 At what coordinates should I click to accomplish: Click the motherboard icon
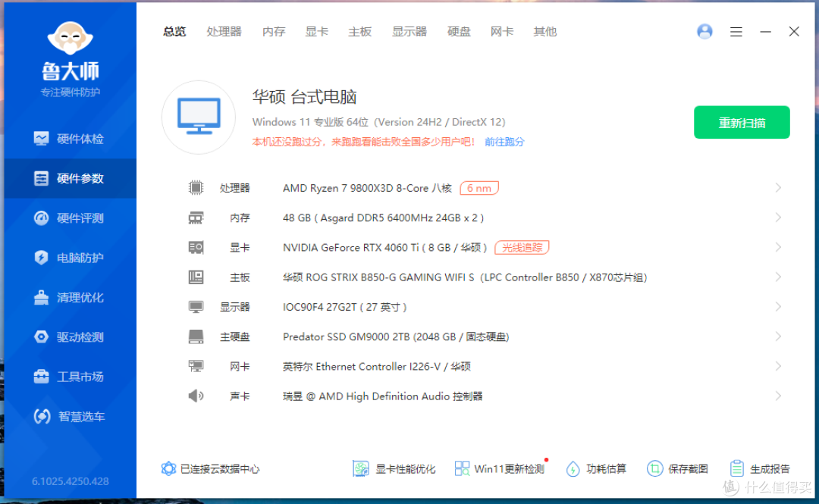(196, 277)
